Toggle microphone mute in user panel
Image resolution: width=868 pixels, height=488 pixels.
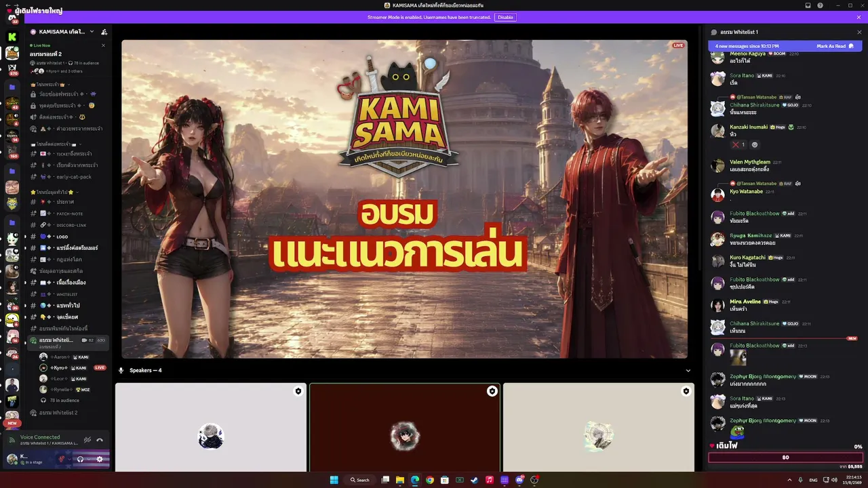click(x=62, y=459)
